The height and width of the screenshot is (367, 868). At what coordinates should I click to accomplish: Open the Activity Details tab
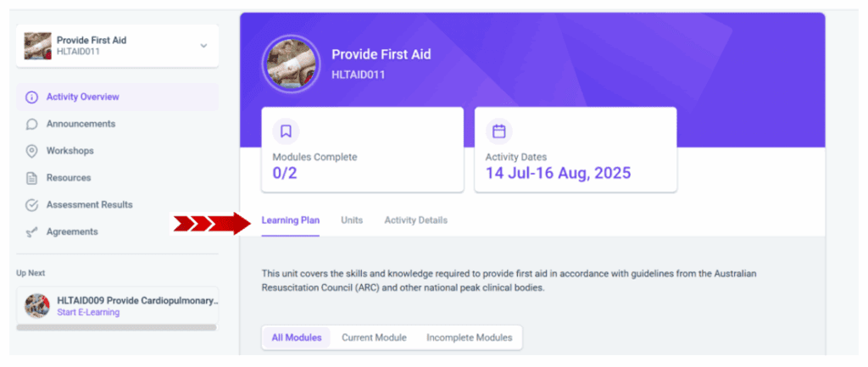pos(415,220)
